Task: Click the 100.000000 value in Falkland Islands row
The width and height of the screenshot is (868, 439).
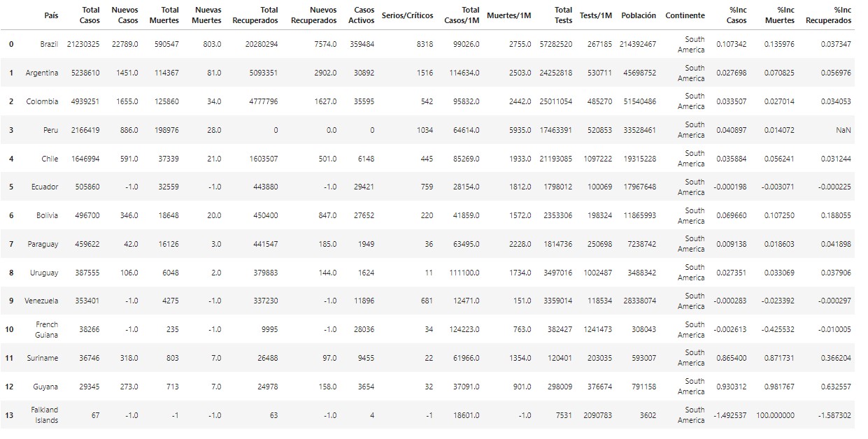Action: click(776, 415)
